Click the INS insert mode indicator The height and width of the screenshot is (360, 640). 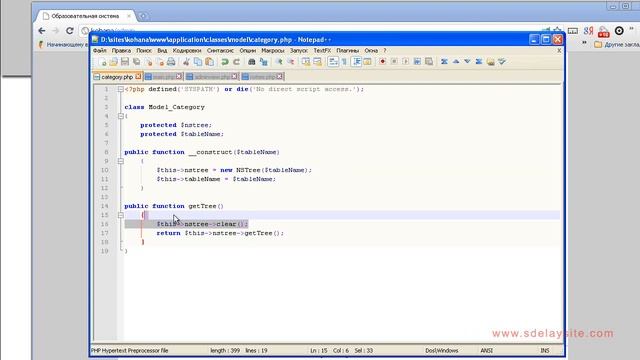click(545, 351)
